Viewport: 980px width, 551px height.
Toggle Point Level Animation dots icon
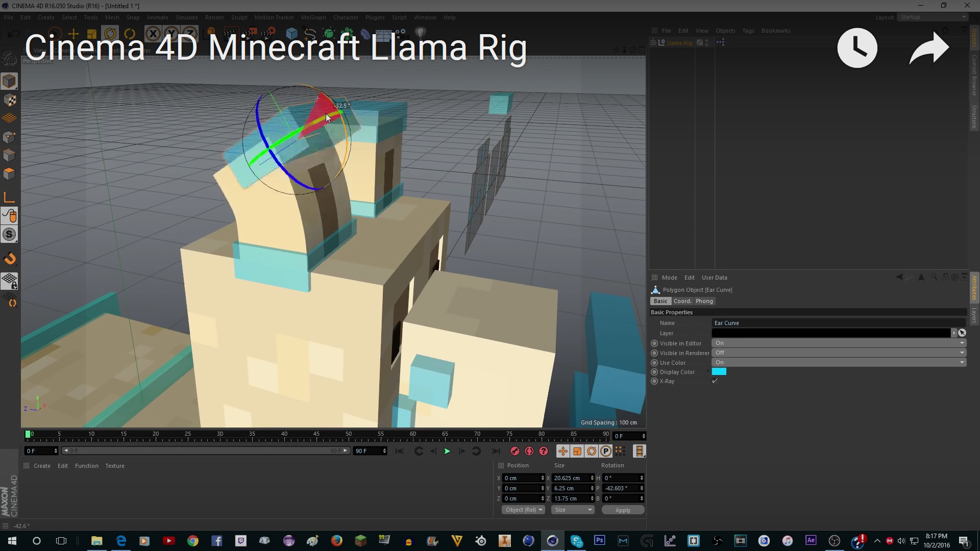pyautogui.click(x=620, y=451)
